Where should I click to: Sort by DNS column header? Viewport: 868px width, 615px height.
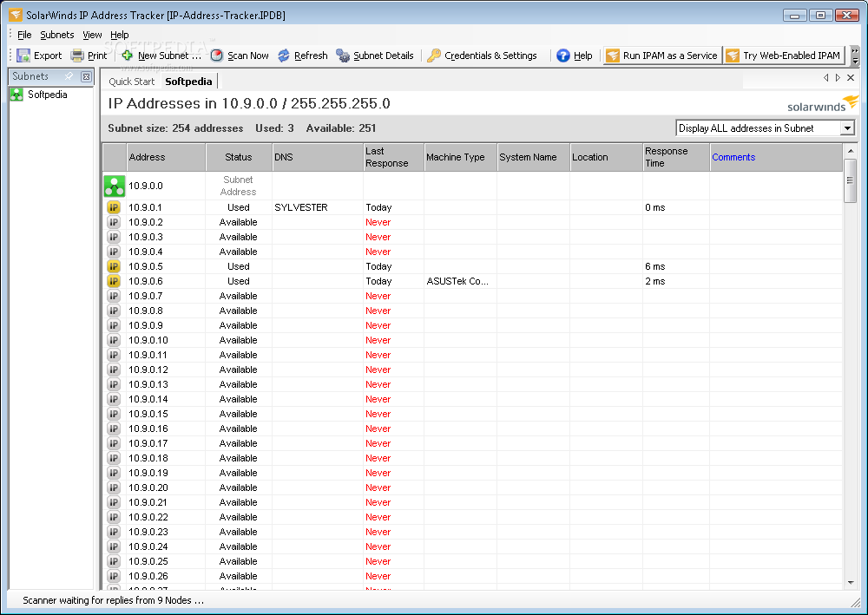(x=318, y=157)
